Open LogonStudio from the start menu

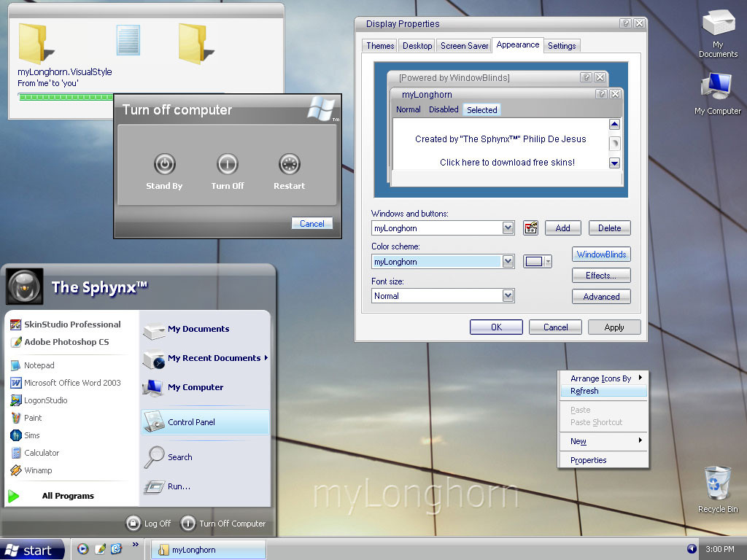(x=39, y=400)
